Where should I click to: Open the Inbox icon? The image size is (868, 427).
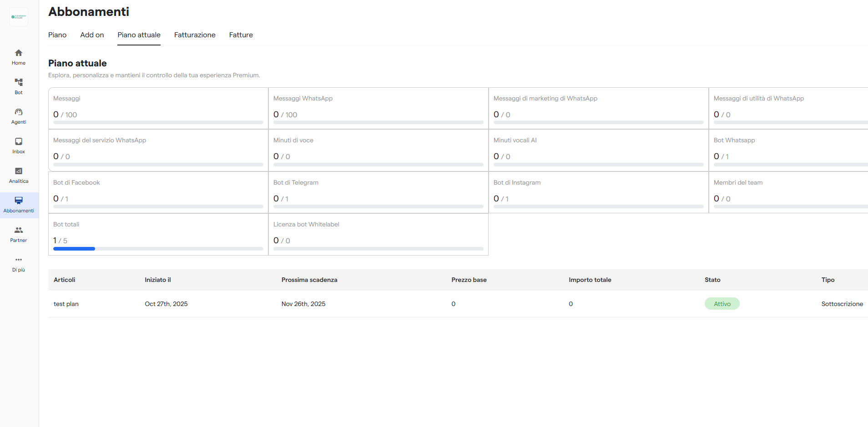pyautogui.click(x=19, y=141)
